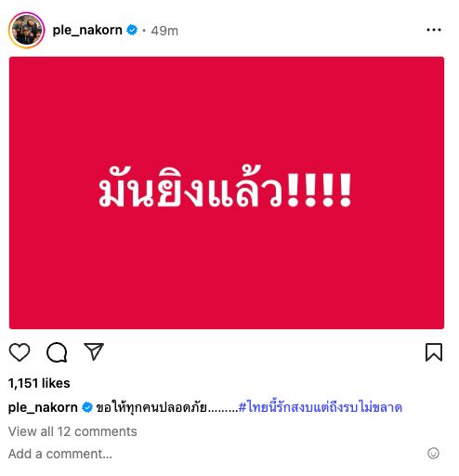Viewport: 459px width, 476px height.
Task: Open the three-dot more options menu
Action: coord(434,30)
